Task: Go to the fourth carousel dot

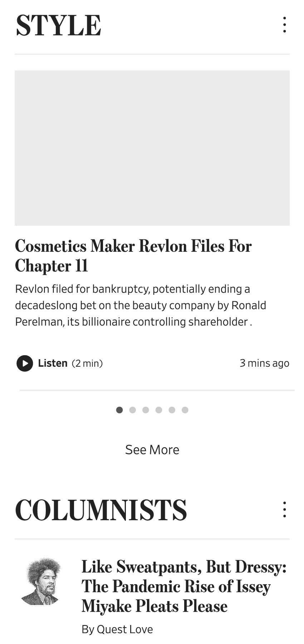Action: (159, 410)
